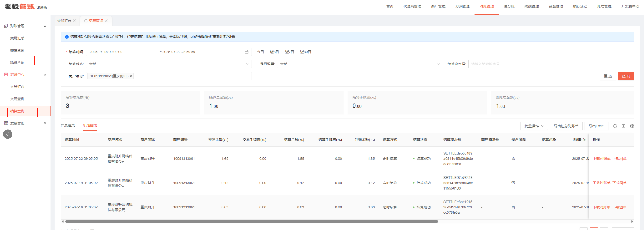Image resolution: width=644 pixels, height=230 pixels.
Task: Click the 对账管理 sidebar section icon
Action: click(x=6, y=26)
